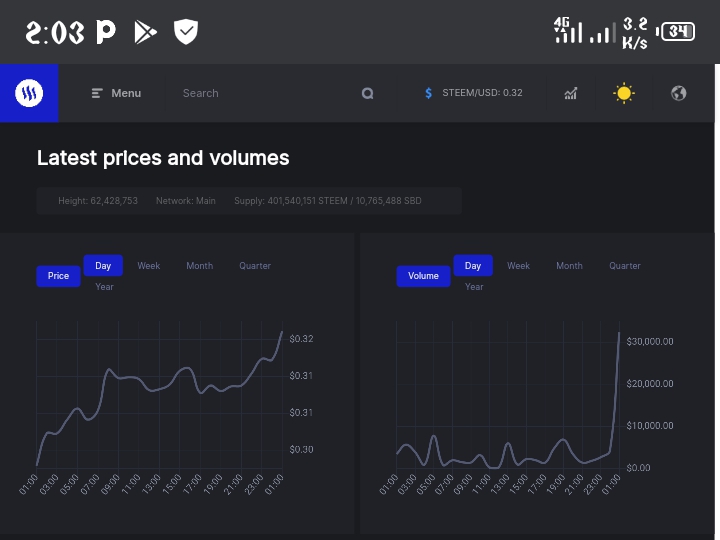Image resolution: width=720 pixels, height=540 pixels.
Task: Toggle light theme with sun icon
Action: (x=624, y=93)
